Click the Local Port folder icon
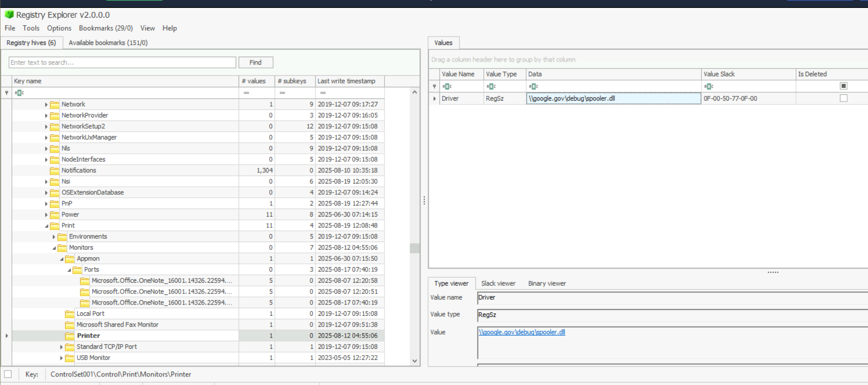This screenshot has width=868, height=385. click(70, 314)
